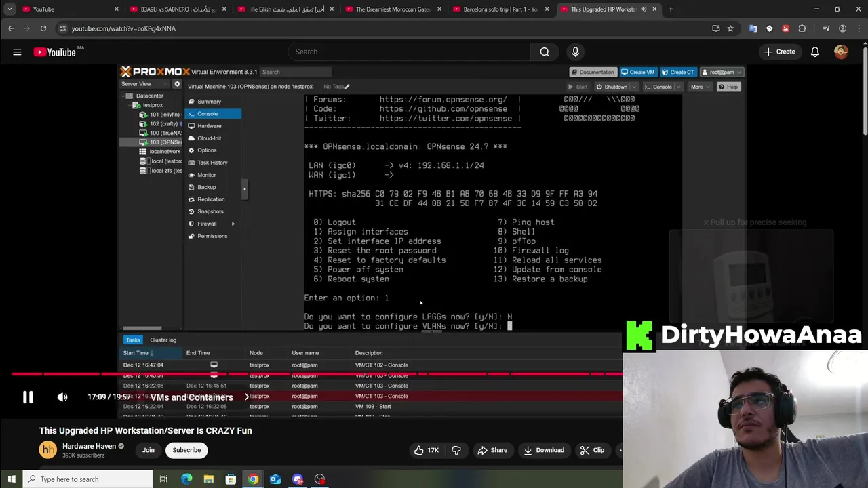Open Snapshots in Proxmox VM menu
The image size is (868, 488).
[x=214, y=211]
